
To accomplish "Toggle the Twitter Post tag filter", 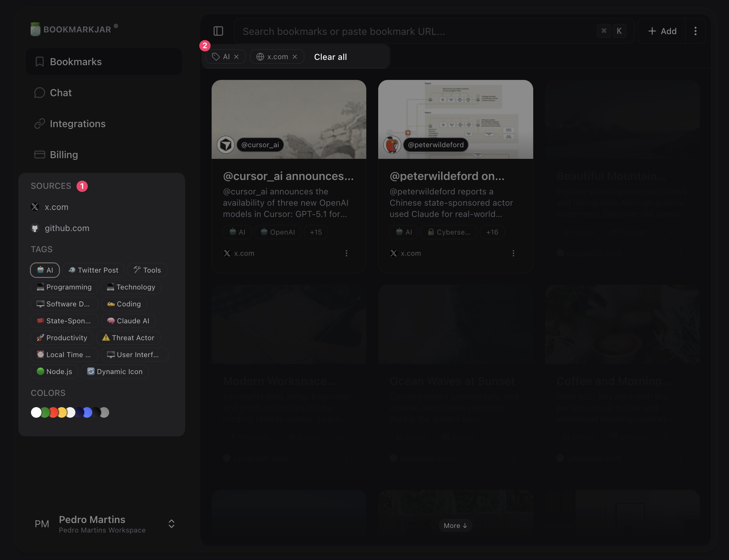I will click(x=93, y=270).
